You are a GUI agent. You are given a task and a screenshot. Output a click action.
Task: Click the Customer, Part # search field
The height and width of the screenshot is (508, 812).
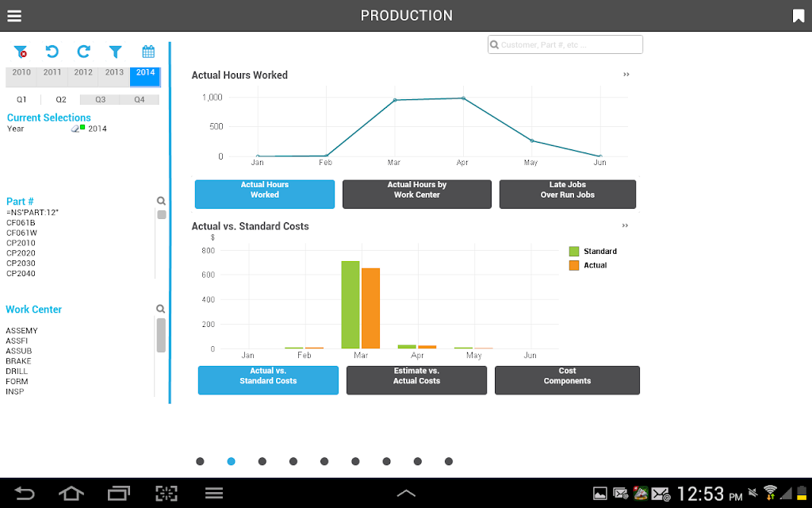pos(565,44)
